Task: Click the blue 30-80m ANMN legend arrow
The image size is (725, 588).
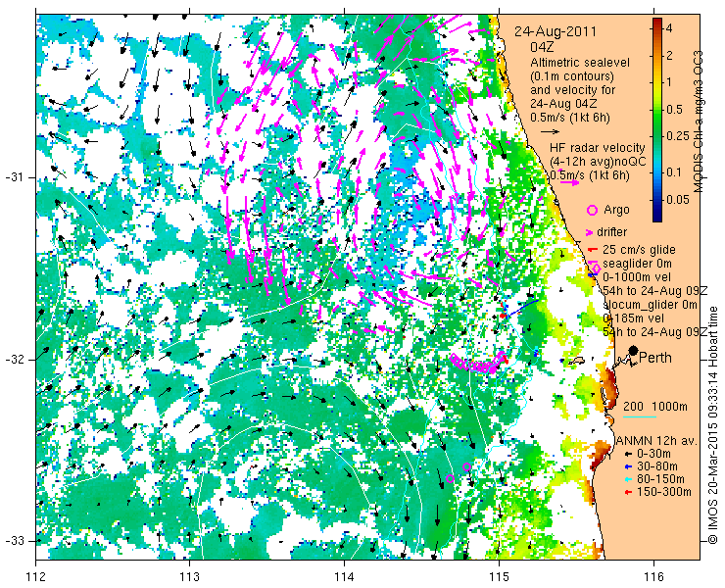Action: click(x=628, y=466)
